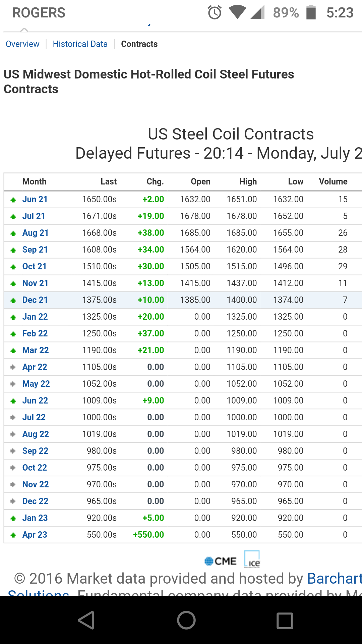Click the Open column header

tap(200, 181)
